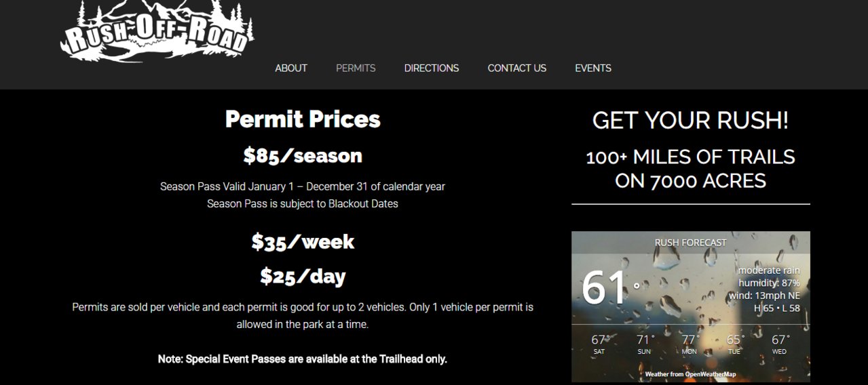Select the WED 67° forecast day
Screen dimensions: 868x385
point(780,344)
